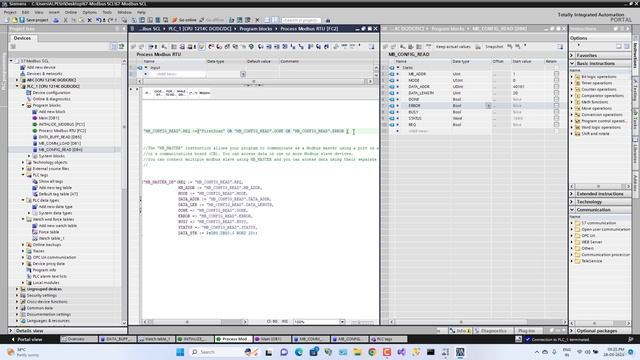Viewport: 640px width, 360px height.
Task: Open the Portal view
Action: click(x=27, y=339)
